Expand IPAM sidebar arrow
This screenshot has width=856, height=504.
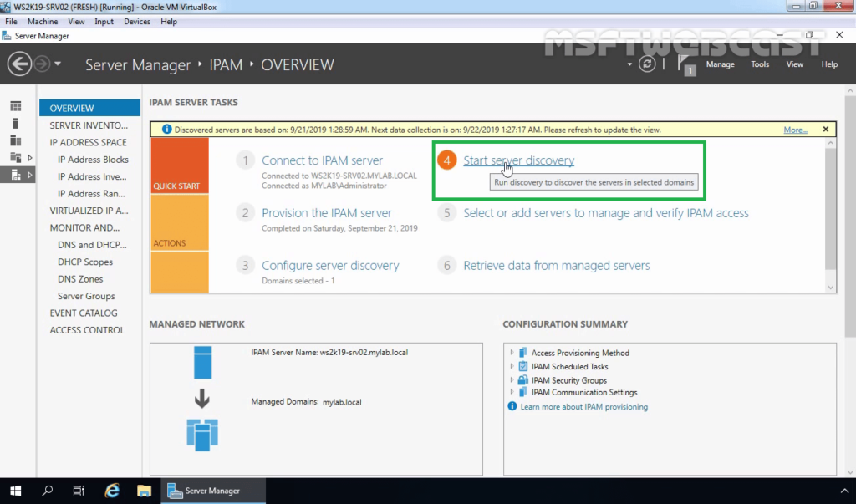30,175
